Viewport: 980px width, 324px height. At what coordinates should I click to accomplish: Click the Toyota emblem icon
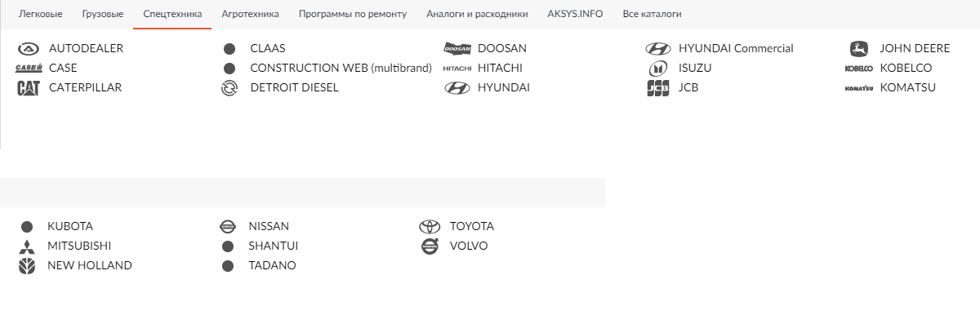(430, 227)
